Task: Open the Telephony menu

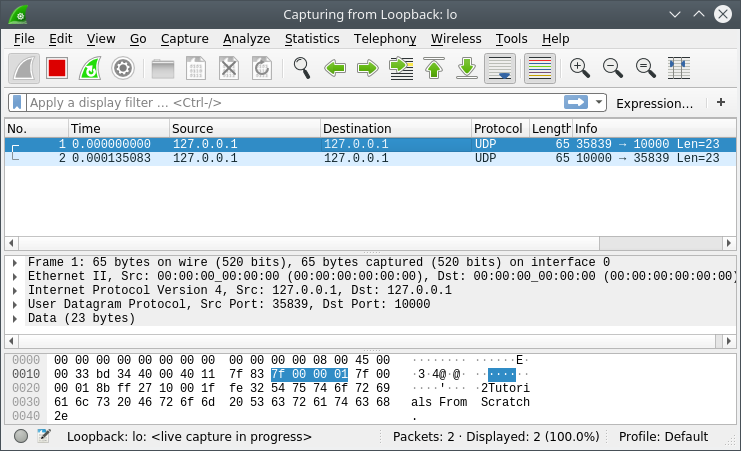Action: [385, 39]
